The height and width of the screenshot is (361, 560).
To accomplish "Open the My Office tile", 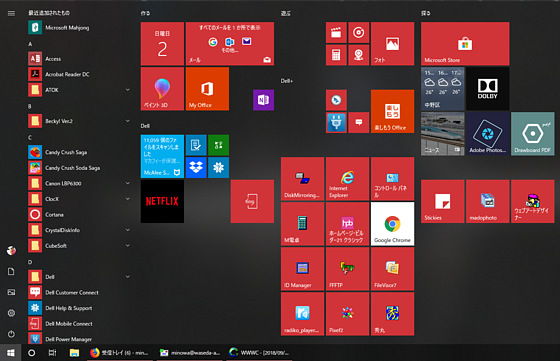I will click(x=207, y=89).
